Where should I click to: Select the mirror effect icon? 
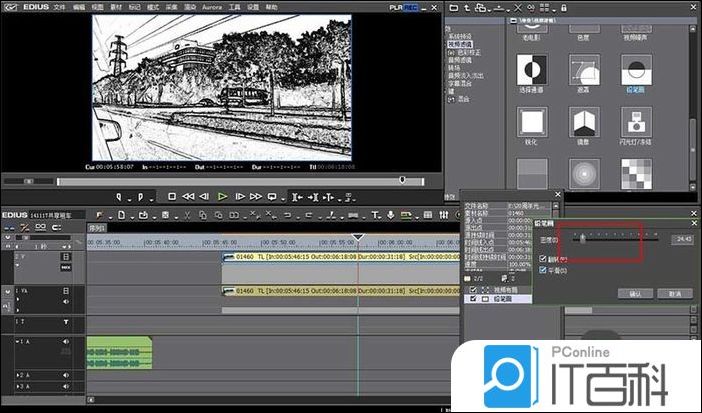click(584, 122)
